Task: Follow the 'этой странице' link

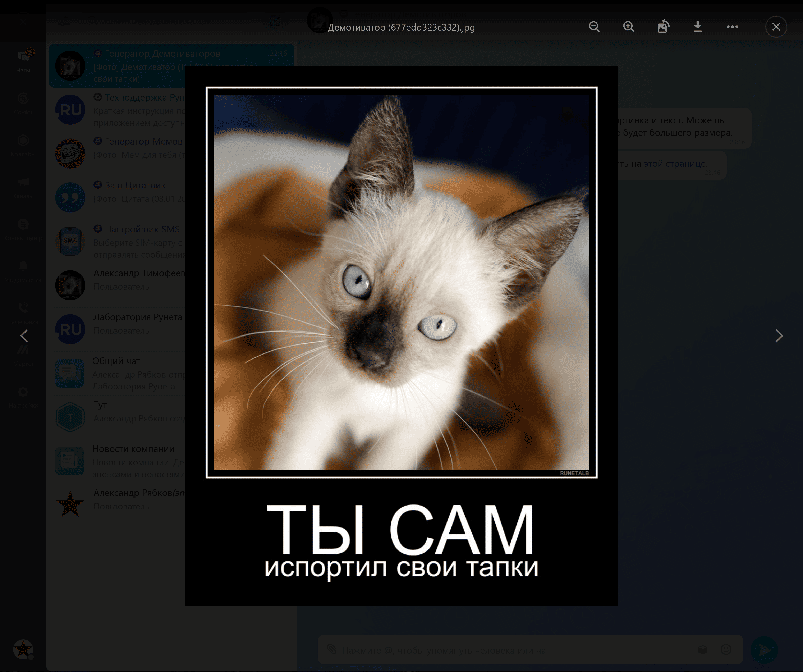Action: 675,164
